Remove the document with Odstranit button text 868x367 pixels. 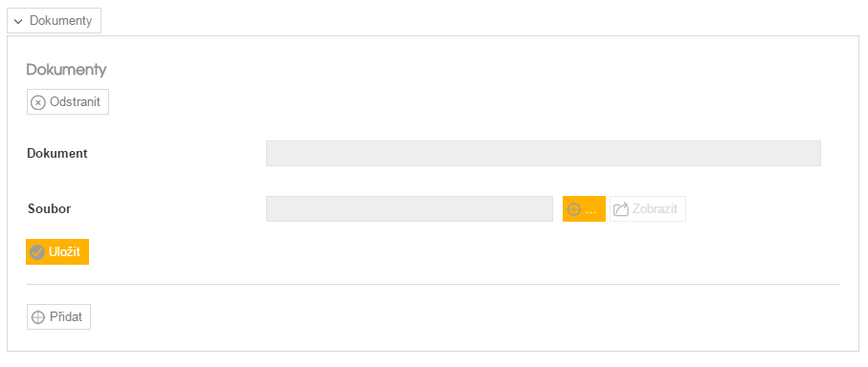(76, 102)
